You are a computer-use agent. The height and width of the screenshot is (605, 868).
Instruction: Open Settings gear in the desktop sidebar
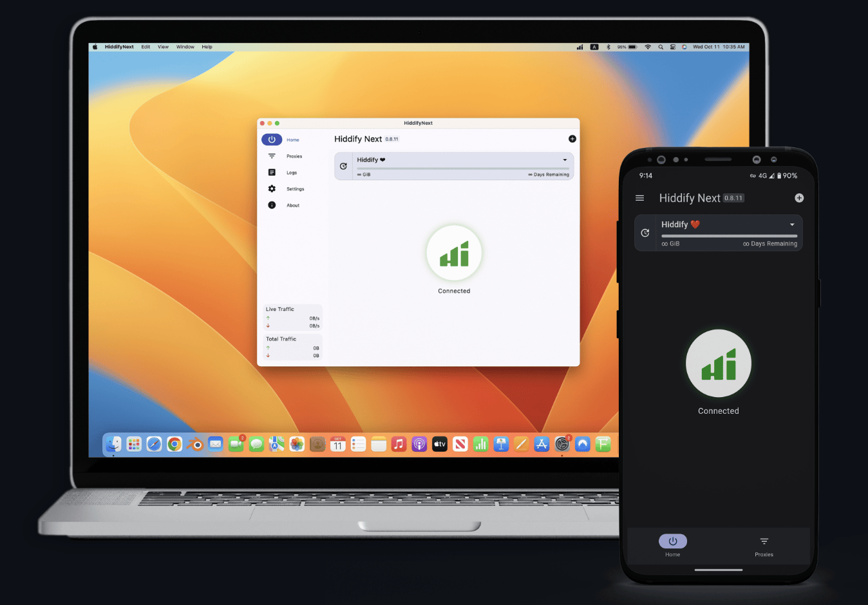[x=272, y=189]
